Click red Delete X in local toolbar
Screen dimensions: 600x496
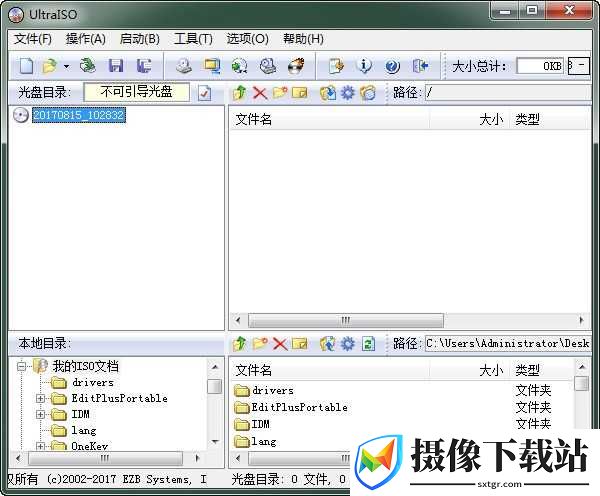click(x=280, y=344)
